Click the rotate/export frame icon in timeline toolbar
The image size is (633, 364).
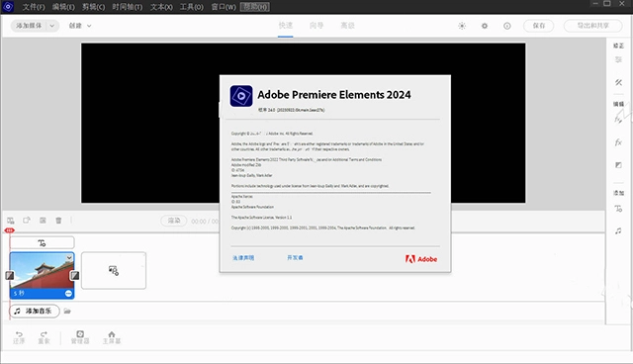27,220
